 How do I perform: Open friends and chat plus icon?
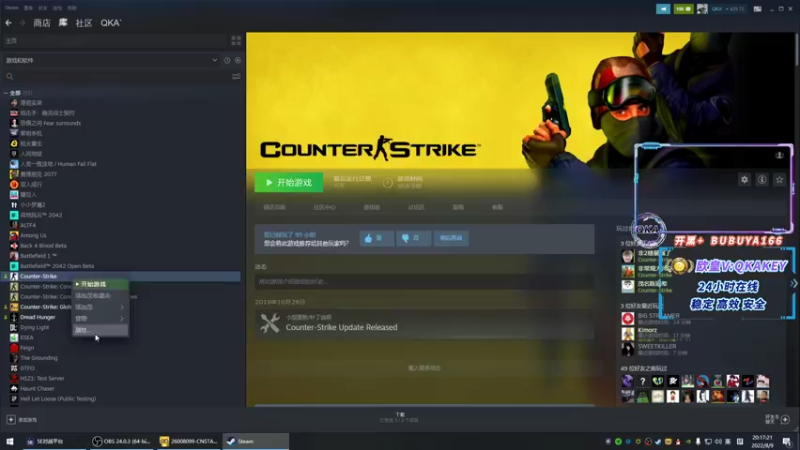(785, 419)
